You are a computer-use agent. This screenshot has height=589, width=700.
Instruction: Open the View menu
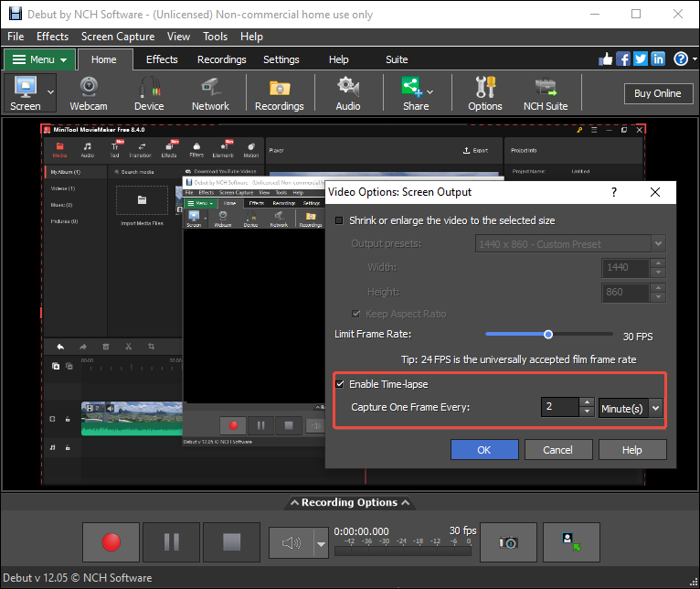tap(178, 37)
